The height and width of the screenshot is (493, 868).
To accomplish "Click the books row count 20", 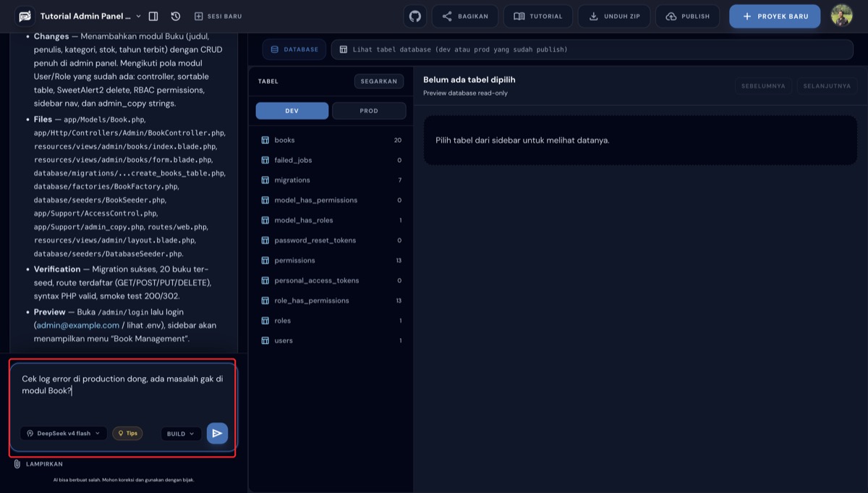I will point(398,140).
